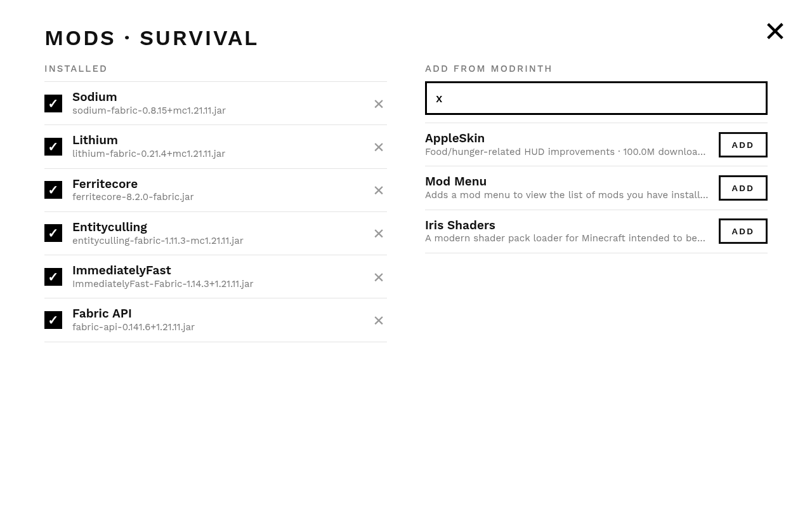Close the Mods Survival dialog

(775, 31)
